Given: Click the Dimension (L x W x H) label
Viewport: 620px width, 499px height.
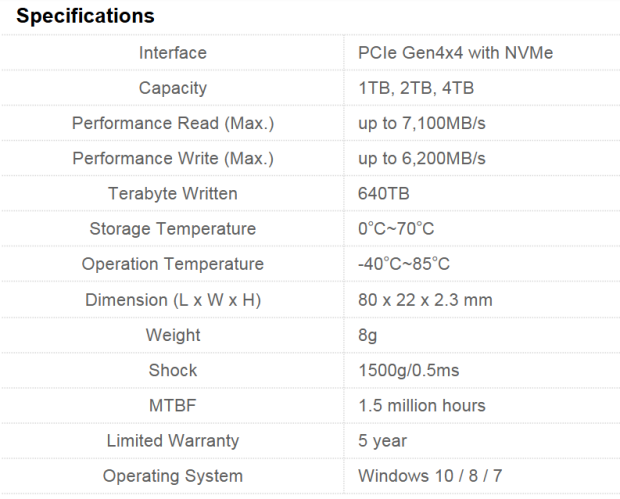Looking at the screenshot, I should click(x=173, y=300).
